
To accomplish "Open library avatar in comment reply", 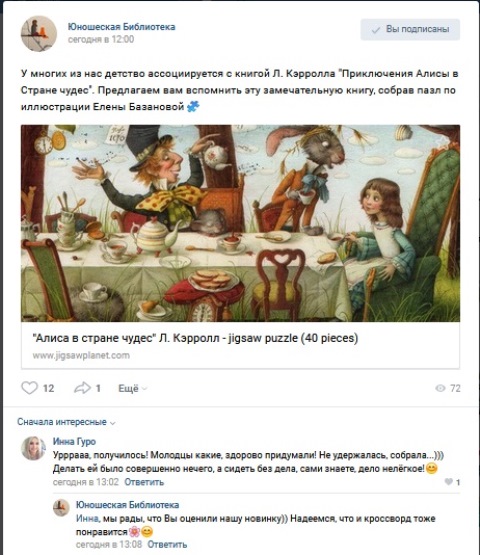I will tap(61, 508).
